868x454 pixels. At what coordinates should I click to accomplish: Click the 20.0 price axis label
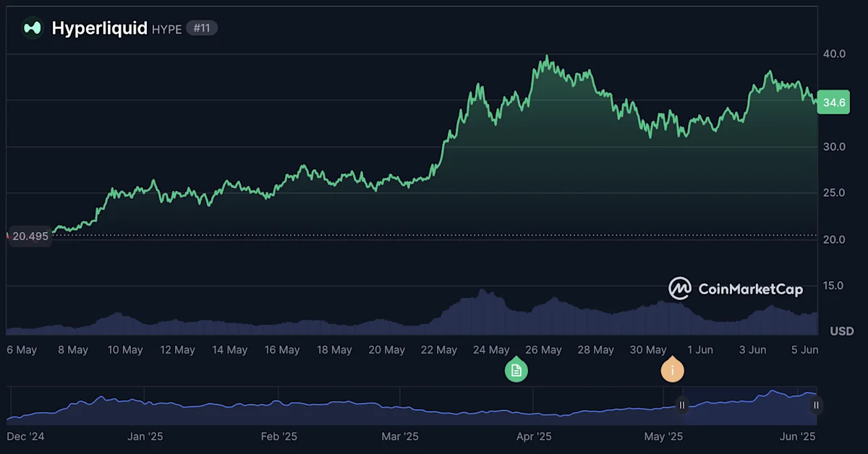(834, 239)
